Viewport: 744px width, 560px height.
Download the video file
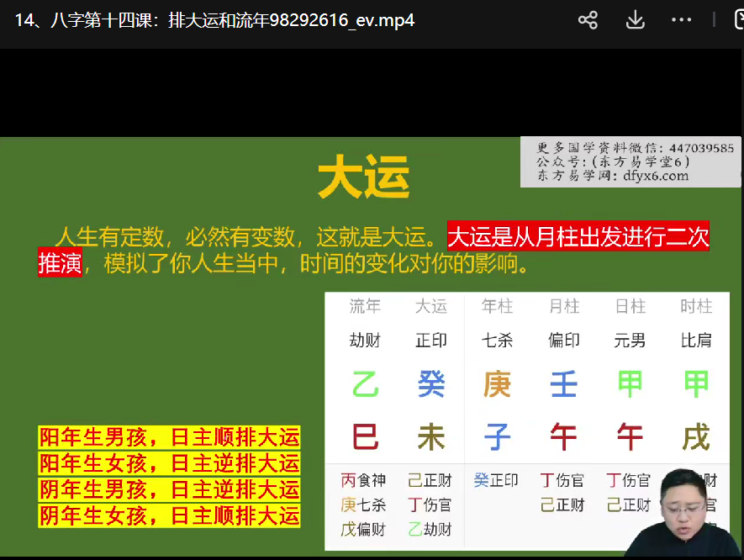click(x=636, y=20)
